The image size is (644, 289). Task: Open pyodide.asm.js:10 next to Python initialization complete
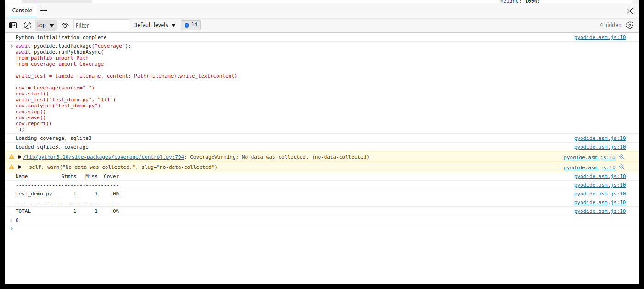599,37
